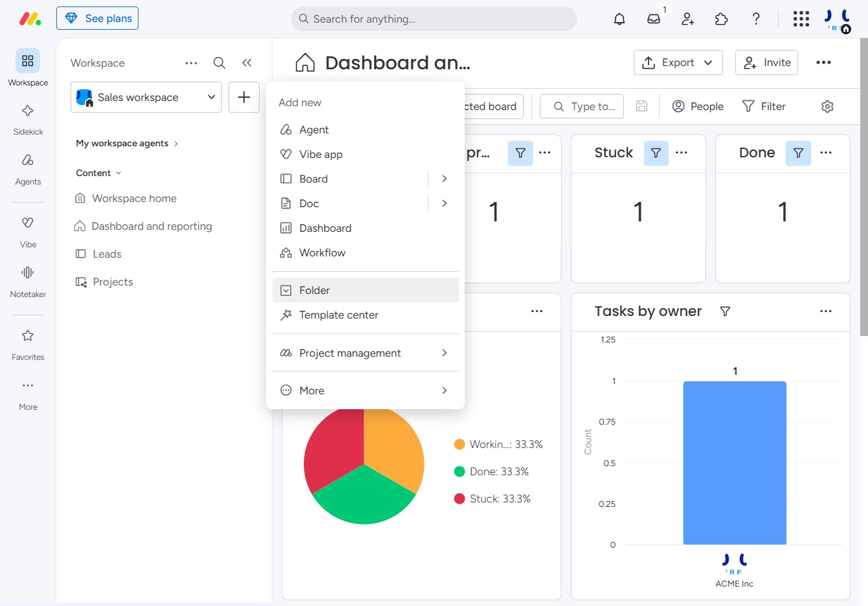Screen dimensions: 868x606
Task: Open Done widget three-dot menu
Action: (x=826, y=153)
